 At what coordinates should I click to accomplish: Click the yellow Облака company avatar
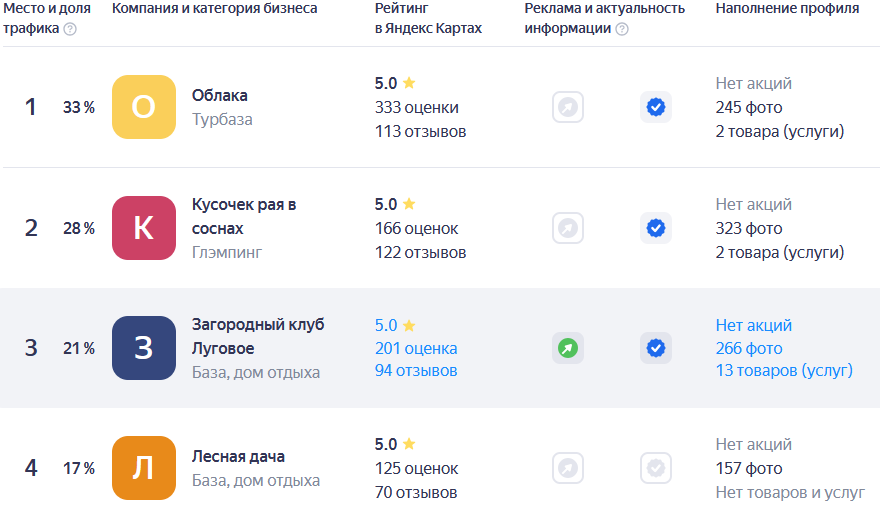(x=144, y=107)
